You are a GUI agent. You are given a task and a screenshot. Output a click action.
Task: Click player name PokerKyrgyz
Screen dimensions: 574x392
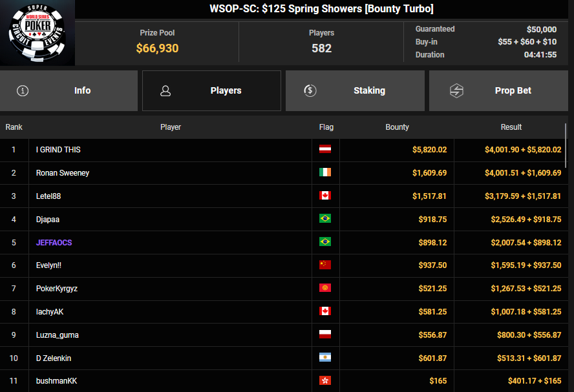coord(57,289)
